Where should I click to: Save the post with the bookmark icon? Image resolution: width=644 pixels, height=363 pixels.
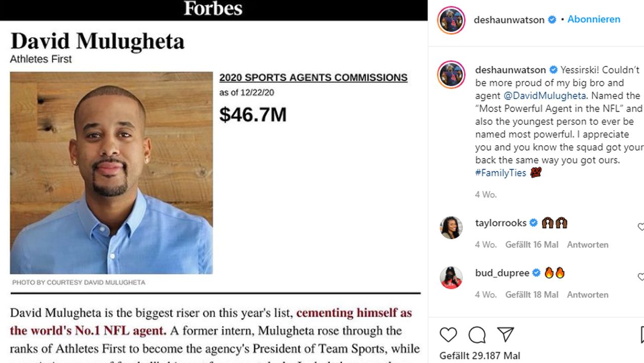tap(642, 335)
